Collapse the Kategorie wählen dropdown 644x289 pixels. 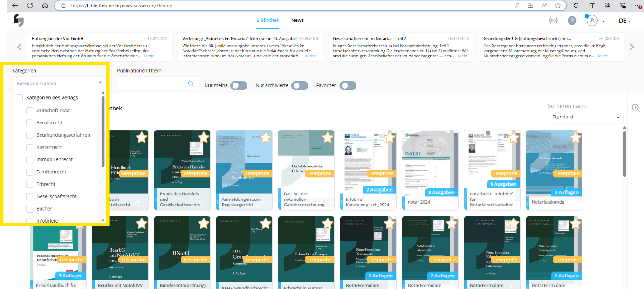[x=100, y=83]
